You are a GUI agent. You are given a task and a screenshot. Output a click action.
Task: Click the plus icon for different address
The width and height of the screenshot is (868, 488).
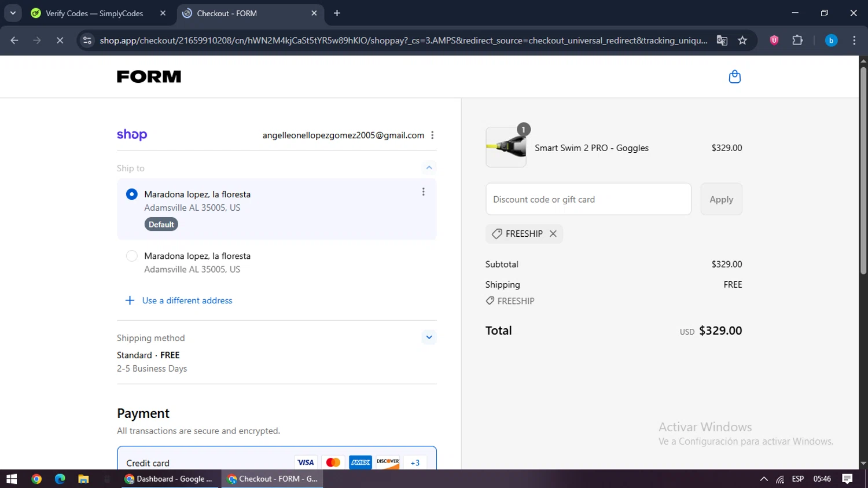pyautogui.click(x=130, y=300)
